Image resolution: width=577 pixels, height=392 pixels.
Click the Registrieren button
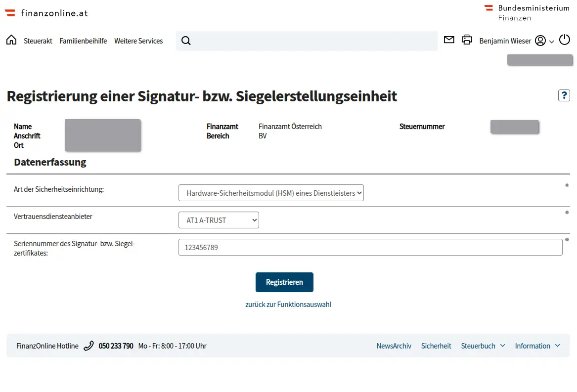284,282
